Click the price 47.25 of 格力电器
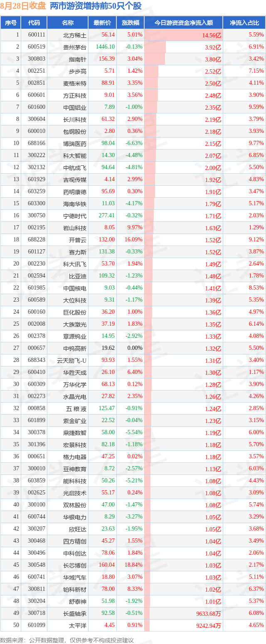 click(108, 457)
